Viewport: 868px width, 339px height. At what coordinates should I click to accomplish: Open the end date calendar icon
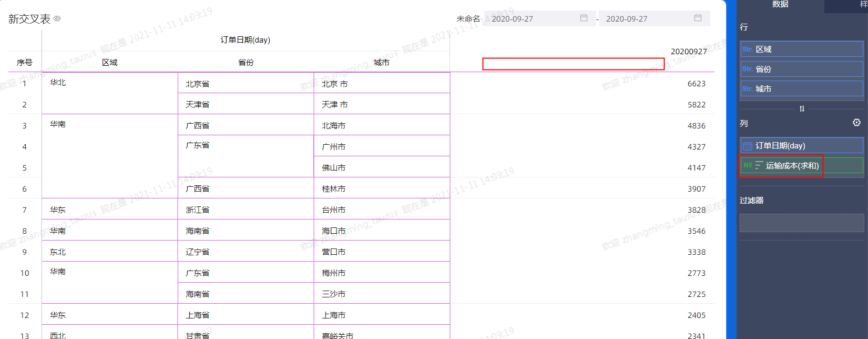click(x=698, y=18)
